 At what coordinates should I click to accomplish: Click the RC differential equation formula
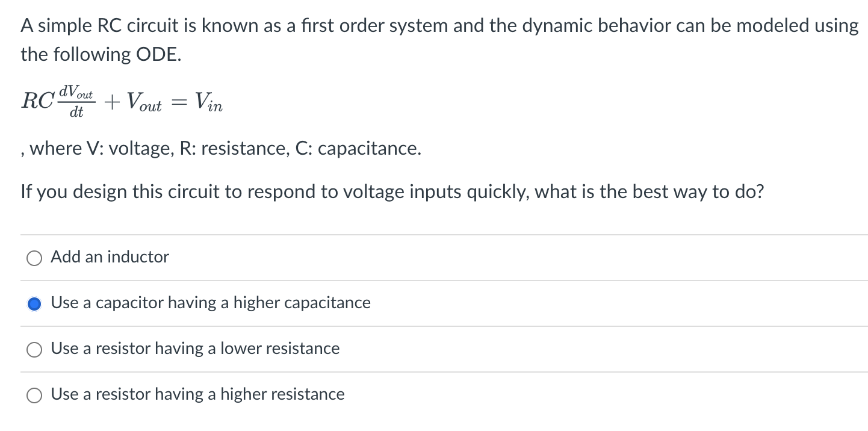120,100
